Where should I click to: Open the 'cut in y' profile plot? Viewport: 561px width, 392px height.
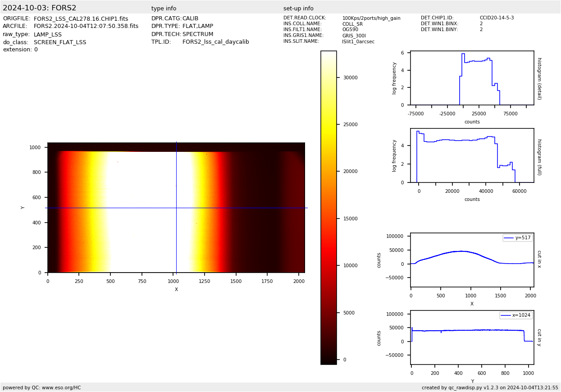point(472,337)
